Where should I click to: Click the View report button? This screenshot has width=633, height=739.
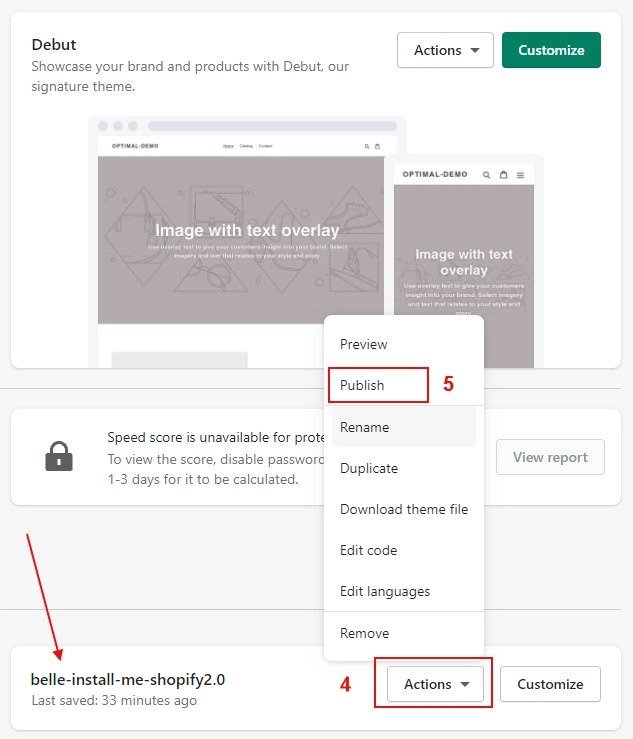pyautogui.click(x=550, y=457)
